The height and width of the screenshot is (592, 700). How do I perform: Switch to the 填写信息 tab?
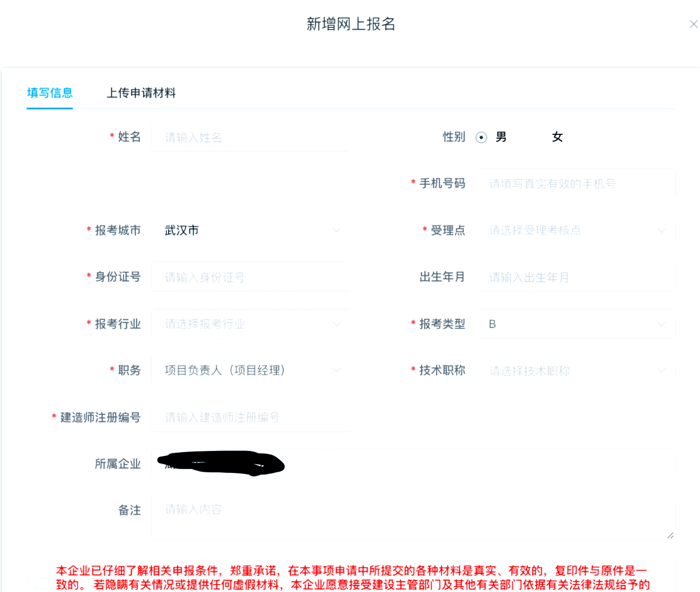point(50,93)
